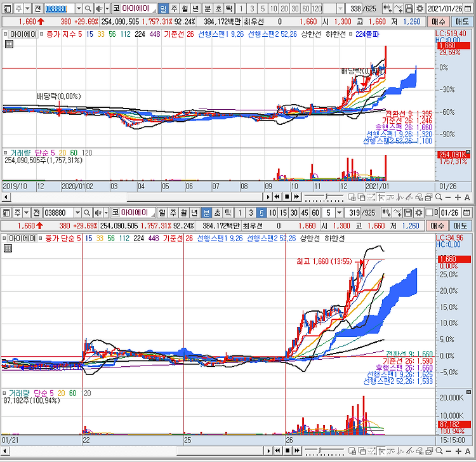
Task: Select the 60-minute interval tab in lower chart
Action: coord(315,213)
